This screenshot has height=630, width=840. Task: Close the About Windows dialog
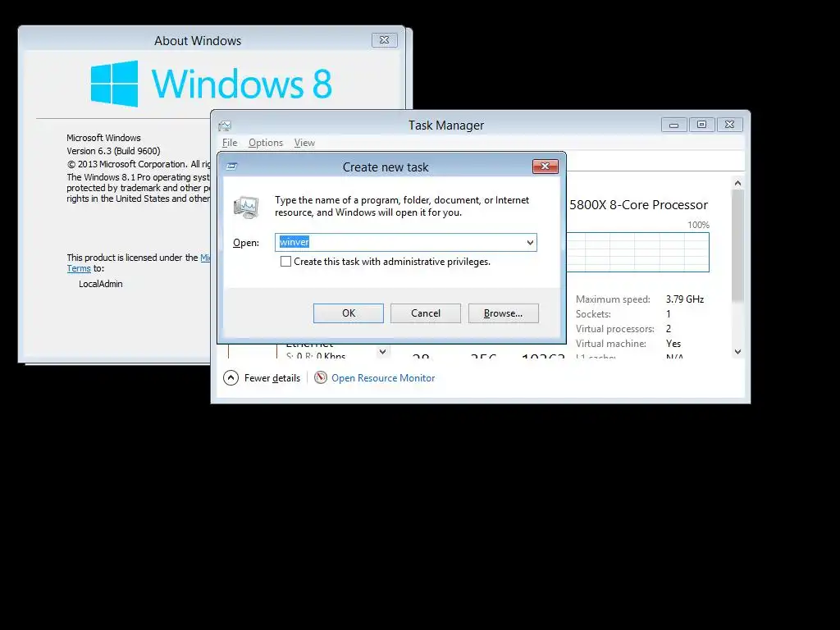click(385, 40)
